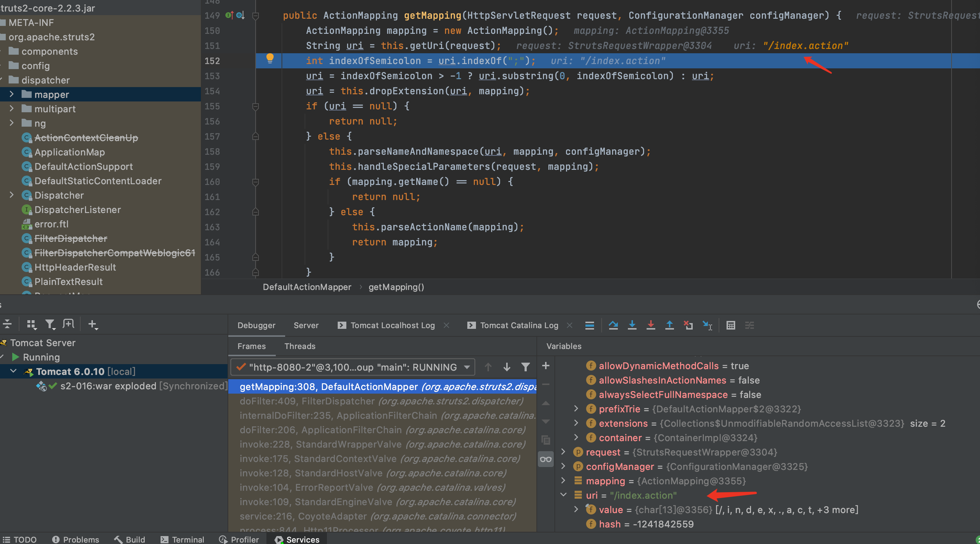
Task: Switch to the Server tab
Action: pos(306,325)
